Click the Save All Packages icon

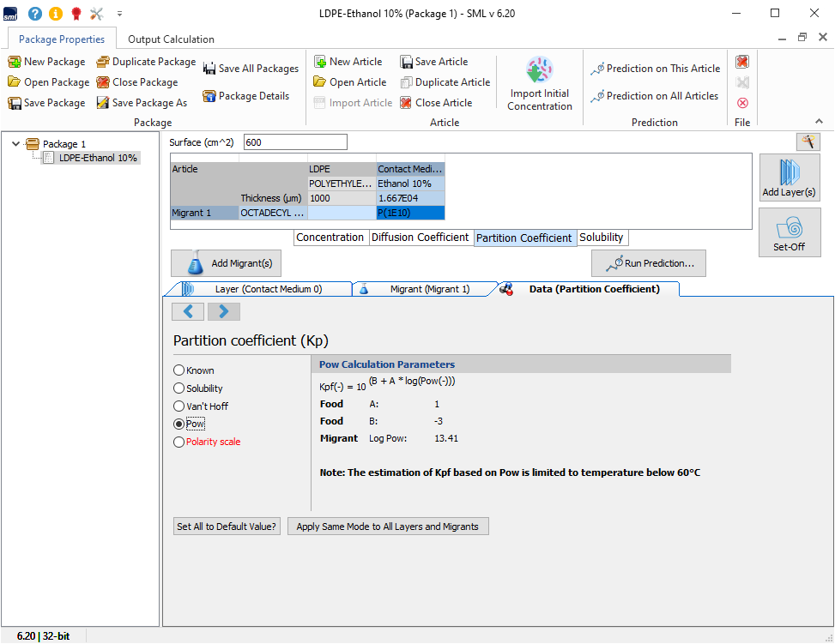[x=209, y=69]
